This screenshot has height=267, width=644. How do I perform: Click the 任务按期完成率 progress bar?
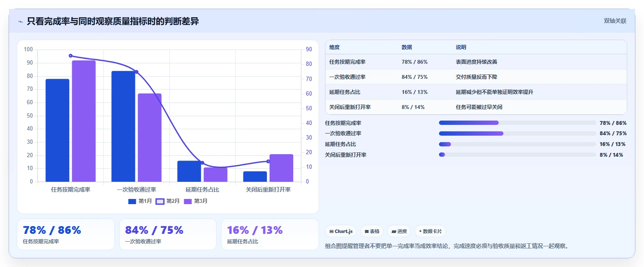(517, 123)
